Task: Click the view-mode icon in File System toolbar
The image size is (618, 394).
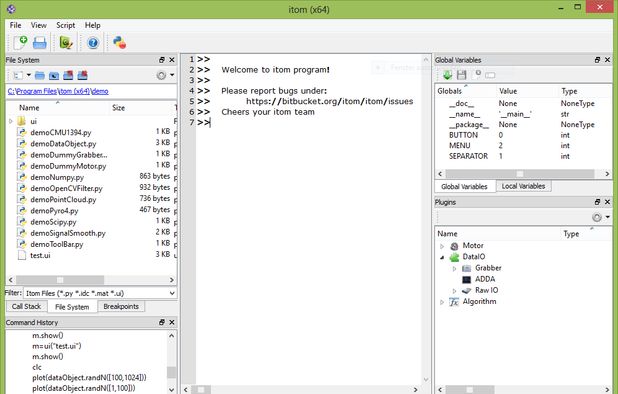Action: point(18,75)
